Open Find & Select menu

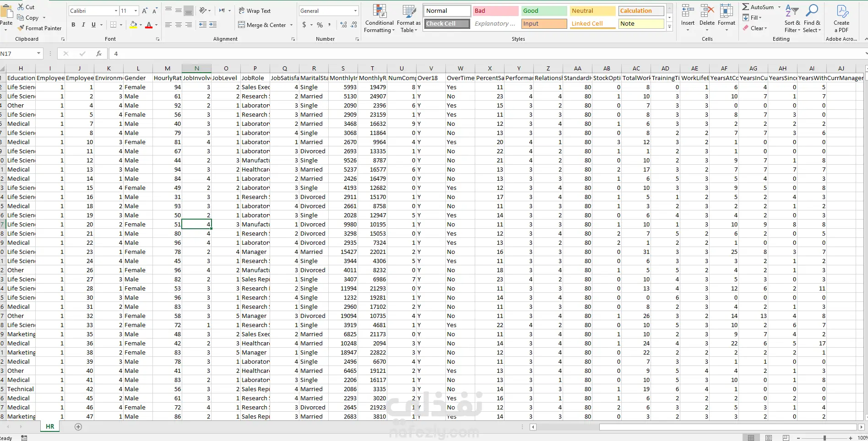pos(812,18)
